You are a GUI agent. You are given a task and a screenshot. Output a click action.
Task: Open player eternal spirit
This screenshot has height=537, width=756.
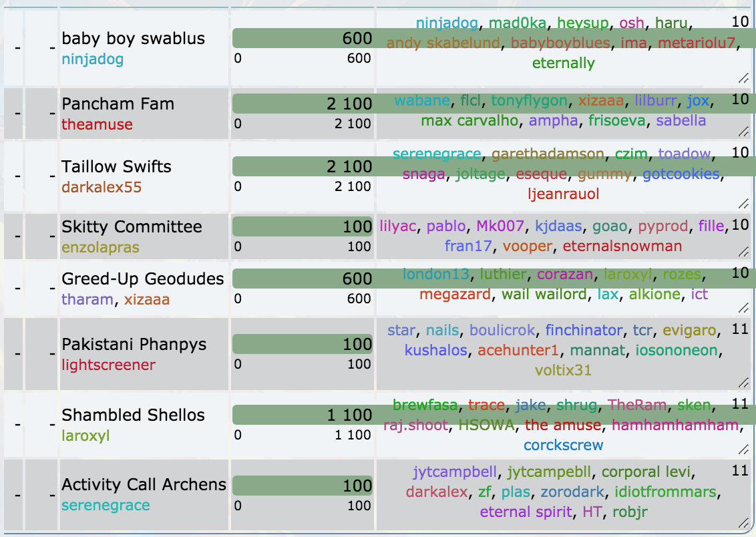(526, 512)
